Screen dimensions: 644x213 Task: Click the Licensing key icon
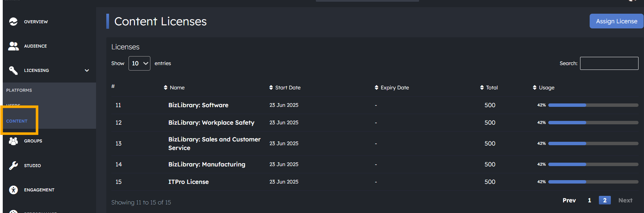(x=13, y=70)
